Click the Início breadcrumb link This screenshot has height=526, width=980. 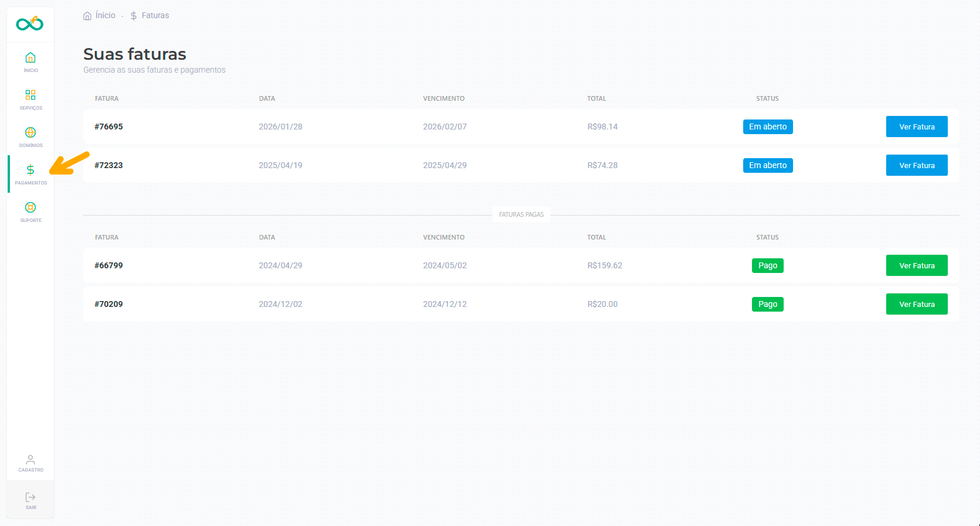tap(105, 16)
